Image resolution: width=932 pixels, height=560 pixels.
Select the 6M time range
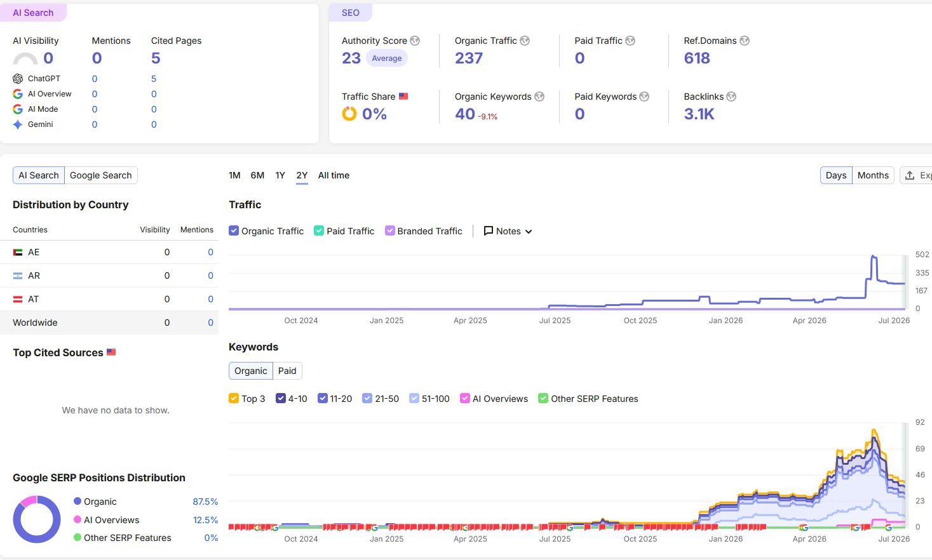click(x=257, y=175)
